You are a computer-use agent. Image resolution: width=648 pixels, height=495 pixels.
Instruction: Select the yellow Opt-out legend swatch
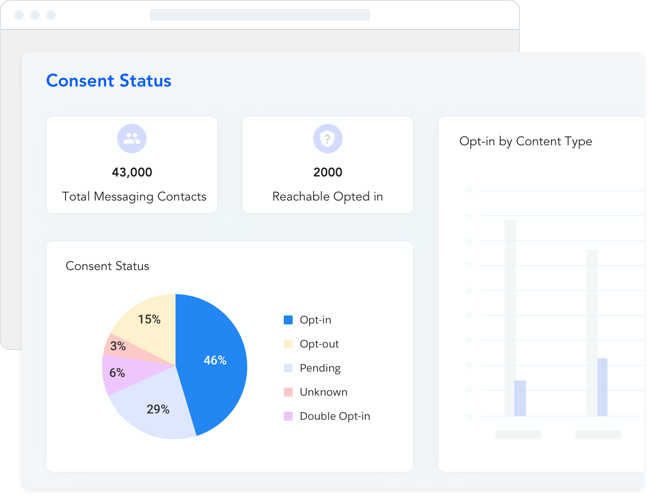tap(288, 344)
